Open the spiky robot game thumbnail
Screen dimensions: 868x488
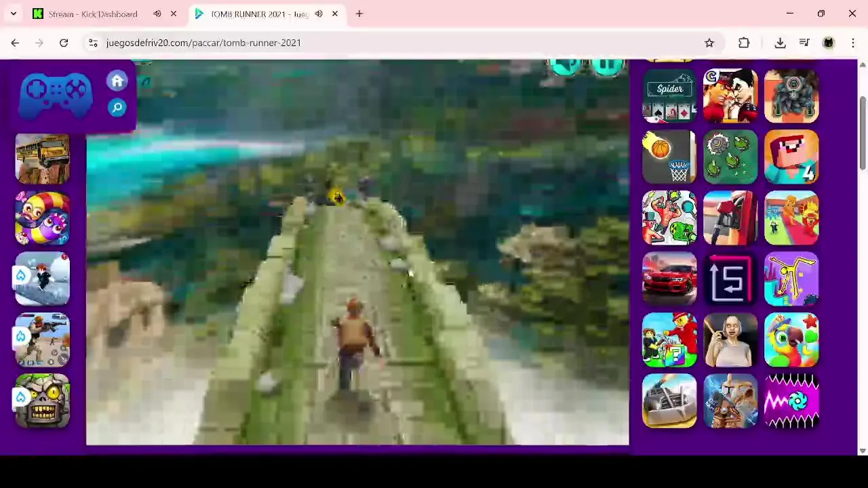pyautogui.click(x=791, y=96)
